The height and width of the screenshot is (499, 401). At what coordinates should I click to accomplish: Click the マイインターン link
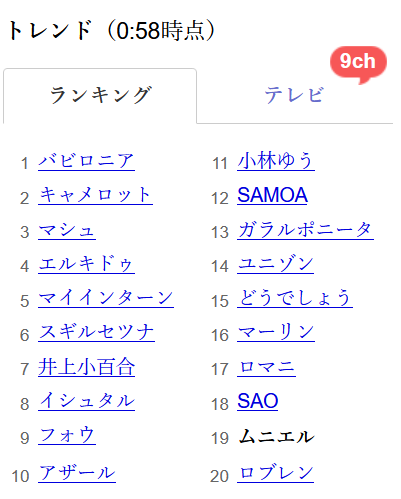106,298
